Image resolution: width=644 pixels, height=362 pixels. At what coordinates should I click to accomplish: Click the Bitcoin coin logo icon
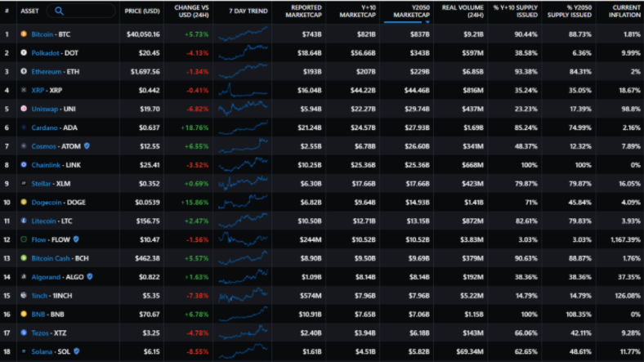pos(24,34)
